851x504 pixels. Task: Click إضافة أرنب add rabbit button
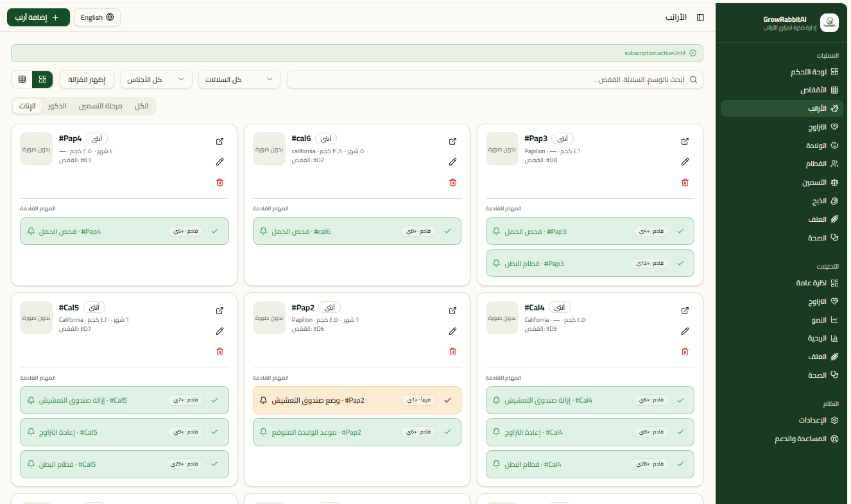pos(39,17)
